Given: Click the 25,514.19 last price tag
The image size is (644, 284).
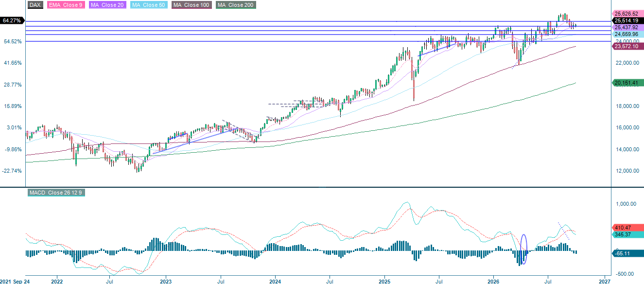Looking at the screenshot, I should point(627,20).
